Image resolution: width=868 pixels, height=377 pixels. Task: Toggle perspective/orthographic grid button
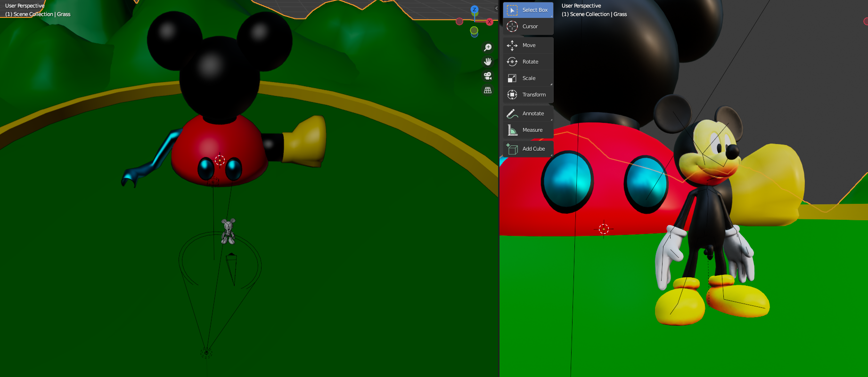(488, 90)
